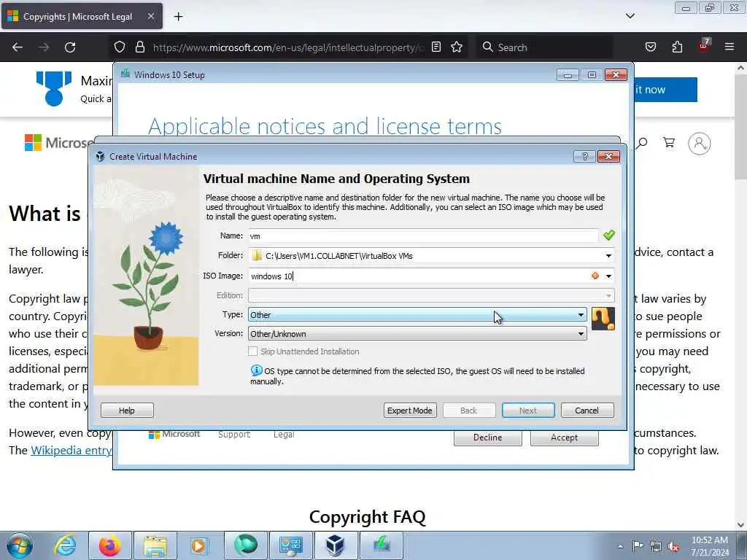Click the Microsoft logo on the web page
747x560 pixels.
pos(57,142)
